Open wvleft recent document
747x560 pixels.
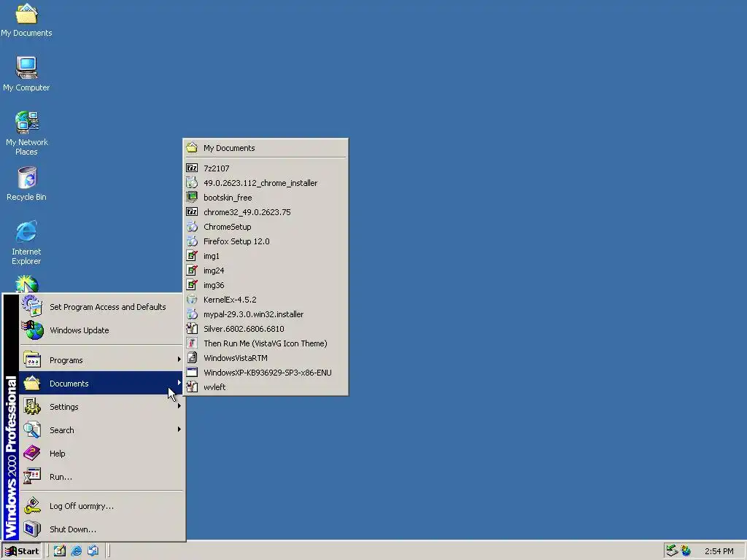[266, 387]
